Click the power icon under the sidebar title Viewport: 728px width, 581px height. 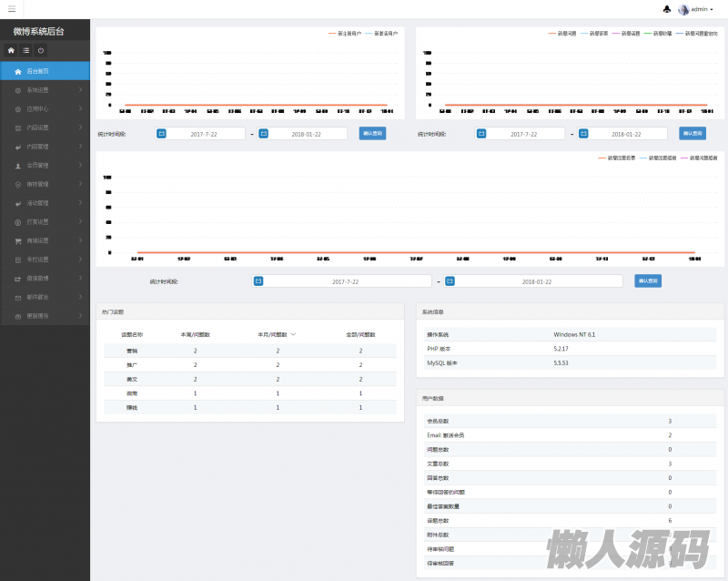point(41,50)
